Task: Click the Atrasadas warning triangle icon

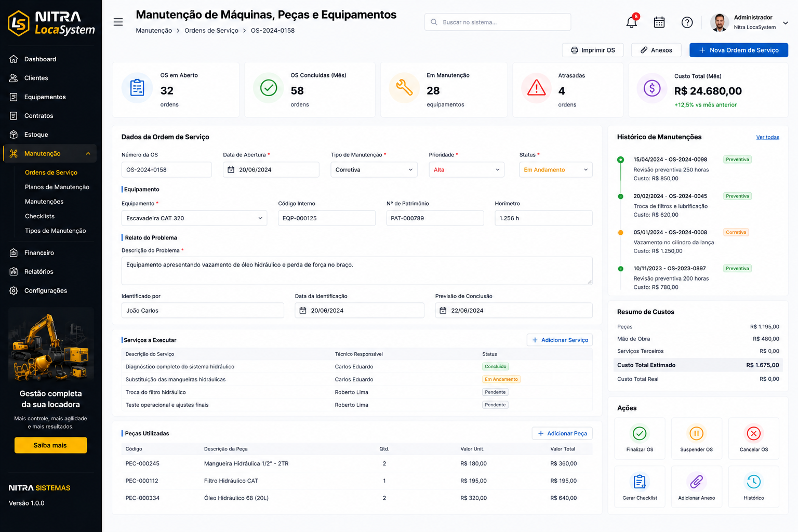Action: (536, 88)
